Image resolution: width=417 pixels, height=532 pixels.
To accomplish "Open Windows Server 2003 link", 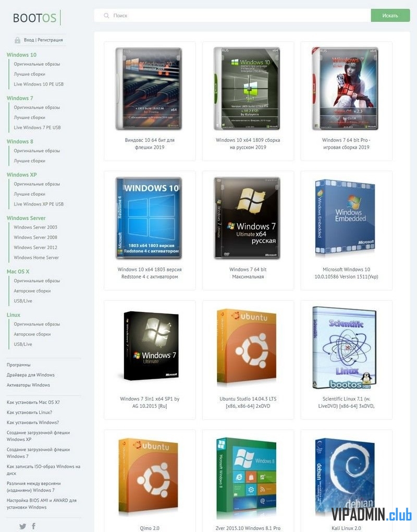I will point(35,227).
